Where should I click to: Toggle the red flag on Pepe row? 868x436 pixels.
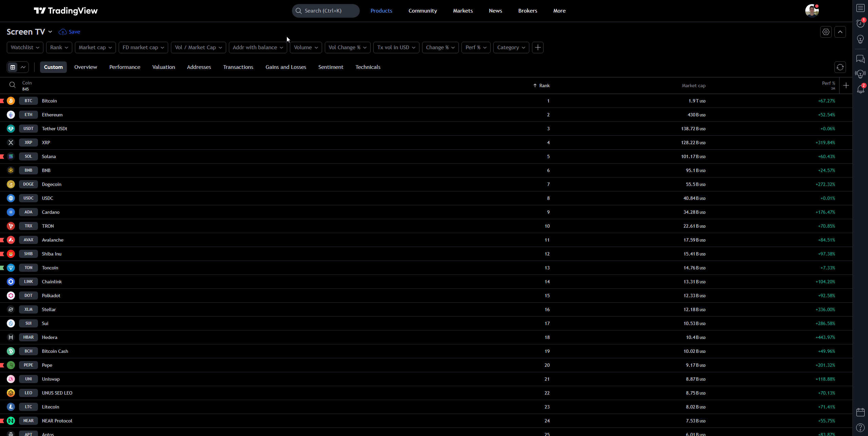(x=2, y=365)
